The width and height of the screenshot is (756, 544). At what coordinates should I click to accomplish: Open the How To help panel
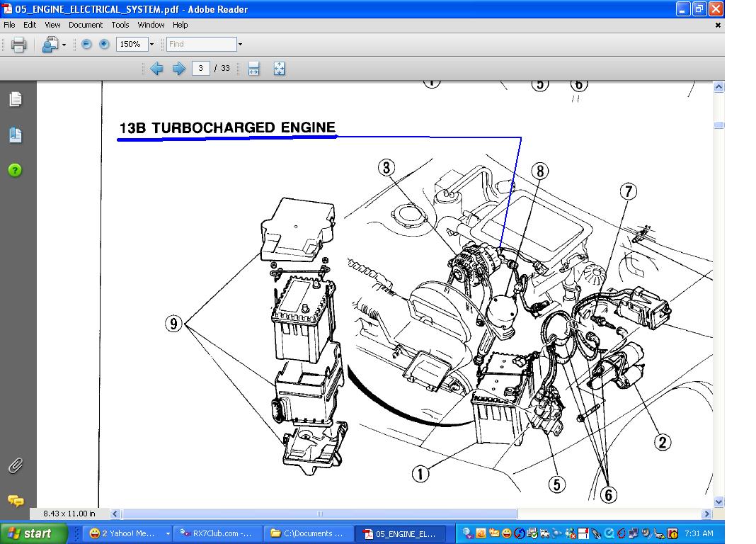tap(16, 170)
